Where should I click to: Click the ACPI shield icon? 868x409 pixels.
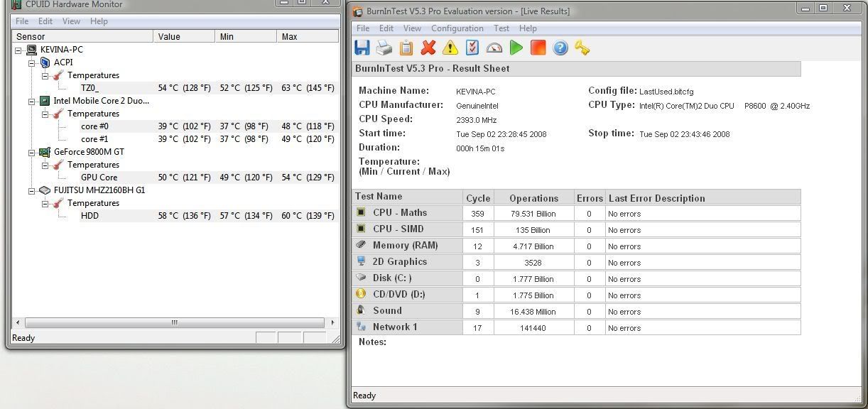point(45,62)
